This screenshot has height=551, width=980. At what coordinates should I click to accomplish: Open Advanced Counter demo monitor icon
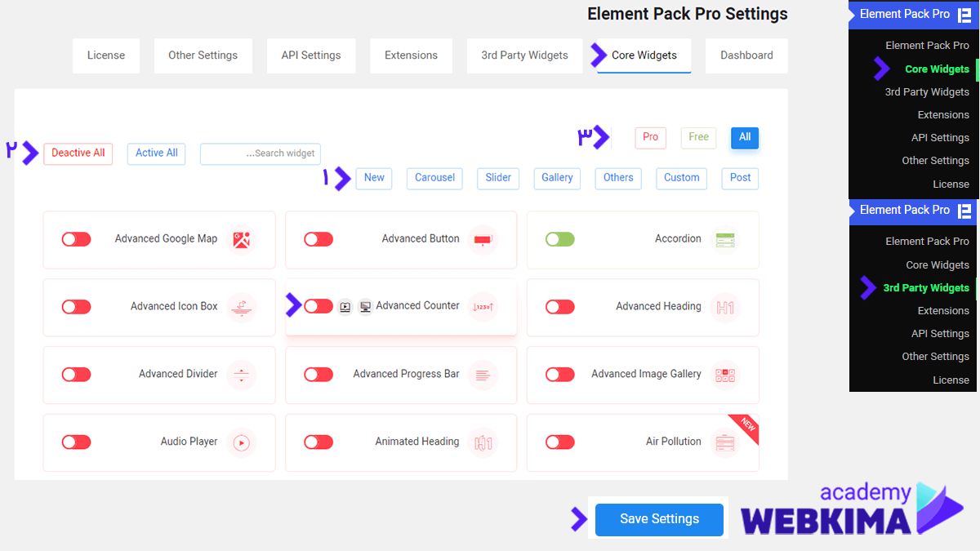365,307
